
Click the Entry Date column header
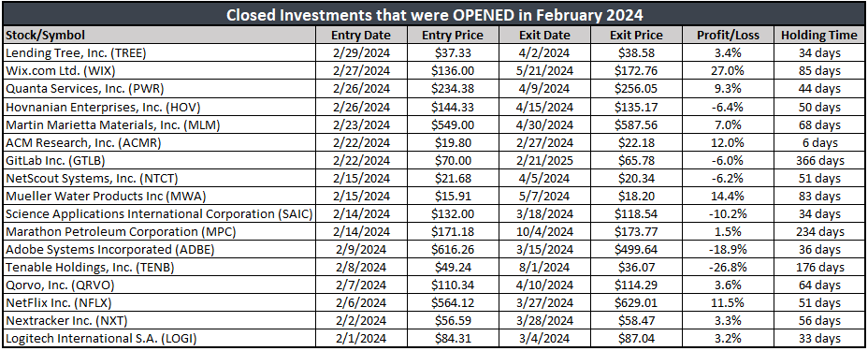coord(361,35)
